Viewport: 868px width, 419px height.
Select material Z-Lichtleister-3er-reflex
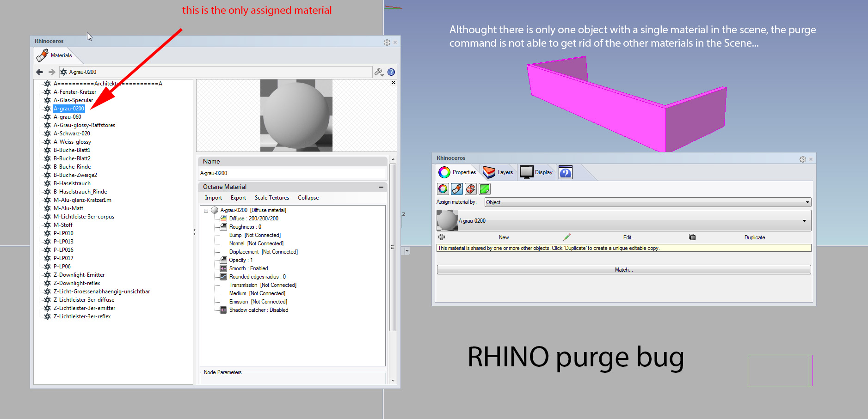[82, 316]
